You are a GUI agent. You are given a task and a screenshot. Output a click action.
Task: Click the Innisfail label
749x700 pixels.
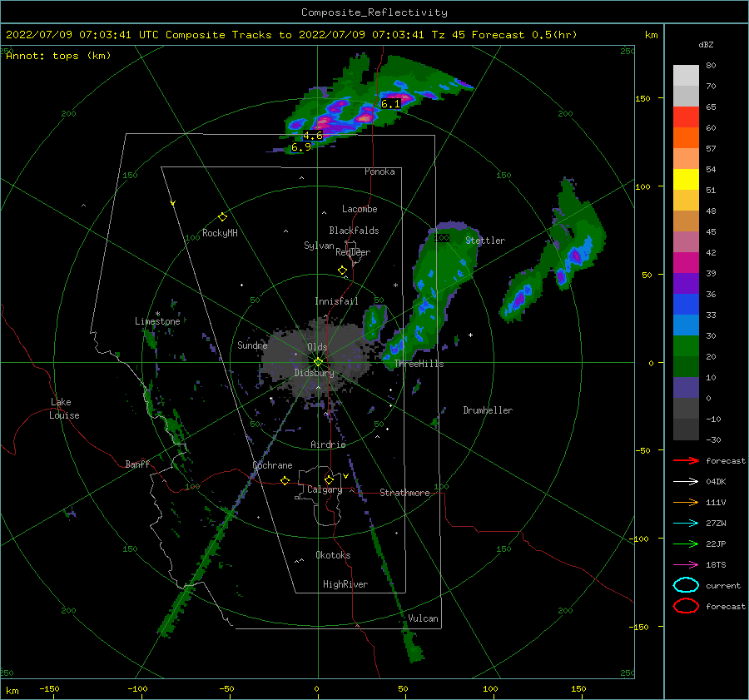pyautogui.click(x=336, y=301)
